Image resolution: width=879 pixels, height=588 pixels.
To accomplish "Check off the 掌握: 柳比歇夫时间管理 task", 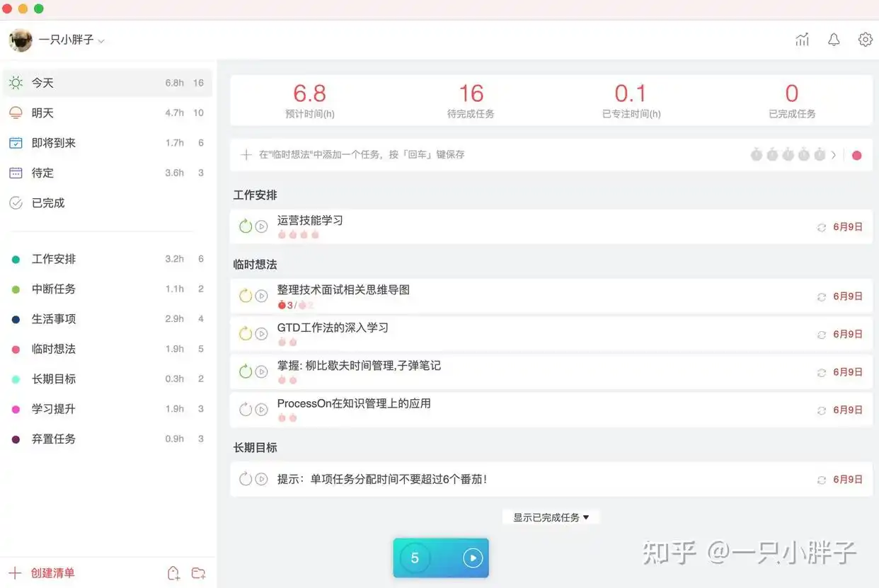I will tap(245, 371).
